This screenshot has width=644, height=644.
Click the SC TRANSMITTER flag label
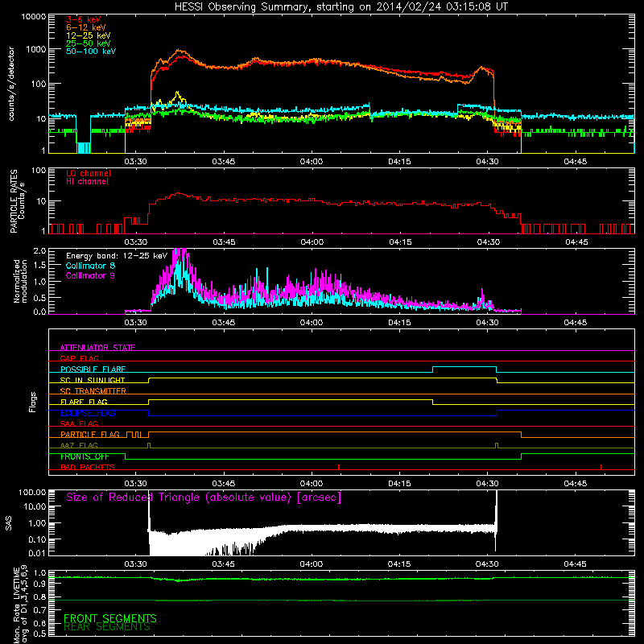[x=93, y=390]
